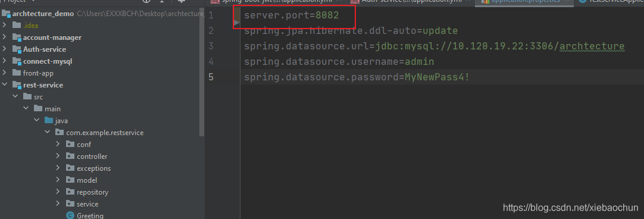Click the username value admin
This screenshot has height=219, width=644.
click(420, 62)
